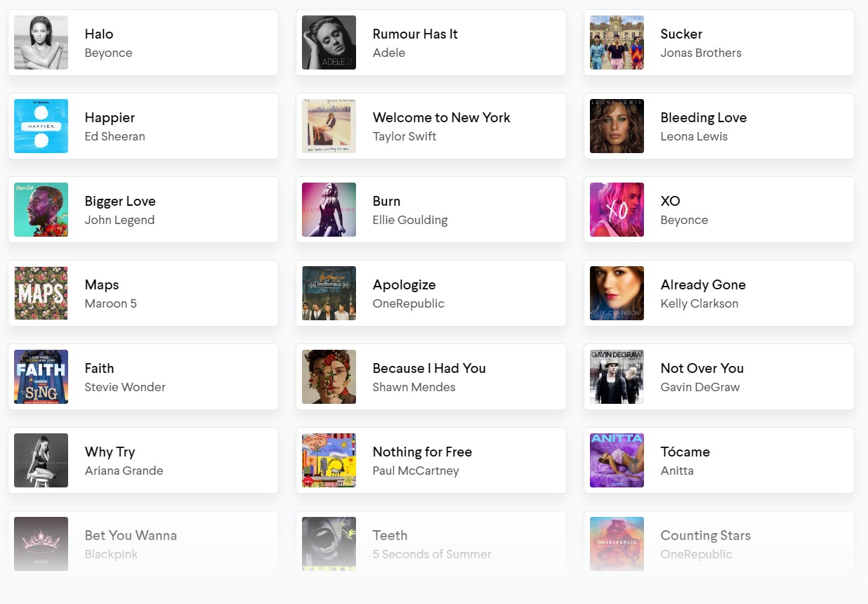Click the Why Try song title
The width and height of the screenshot is (868, 604).
pyautogui.click(x=110, y=452)
